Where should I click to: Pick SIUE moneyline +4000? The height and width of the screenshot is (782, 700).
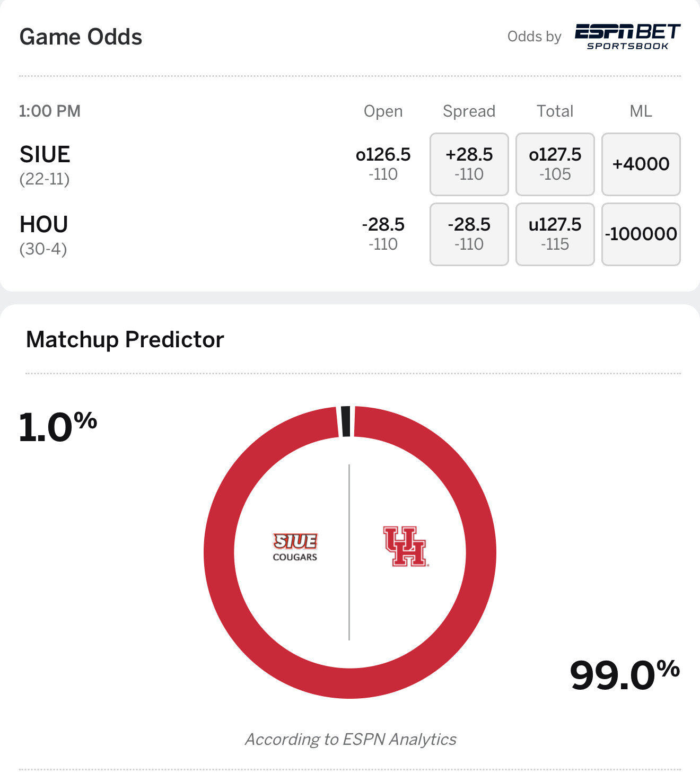click(x=641, y=164)
